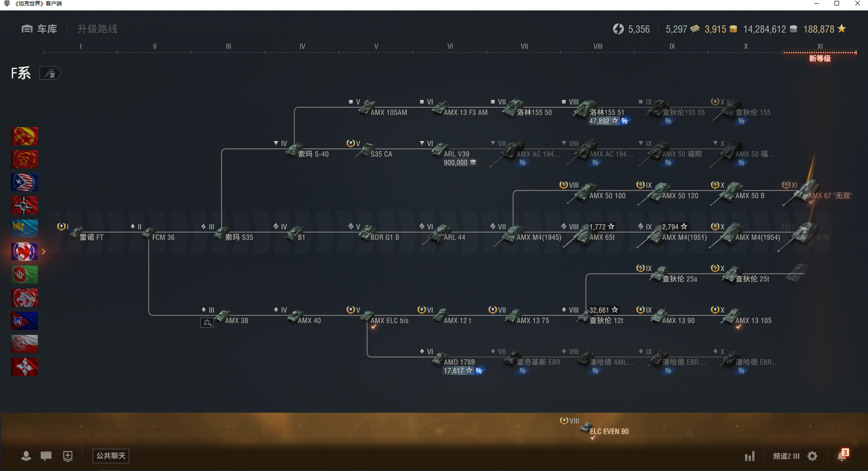This screenshot has width=868, height=471.
Task: Click the credits balance 14,284,612
Action: tap(770, 29)
